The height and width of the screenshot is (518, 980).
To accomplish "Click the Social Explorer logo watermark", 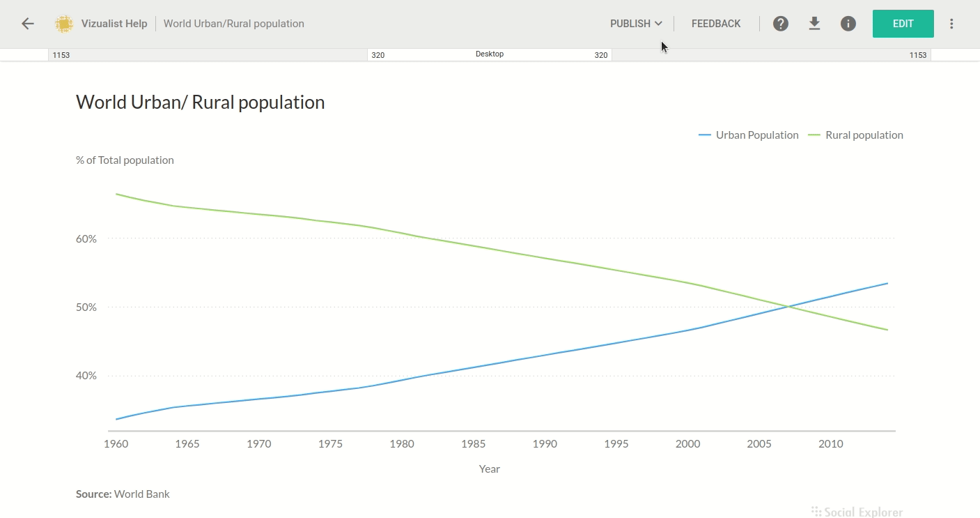I will pos(857,512).
